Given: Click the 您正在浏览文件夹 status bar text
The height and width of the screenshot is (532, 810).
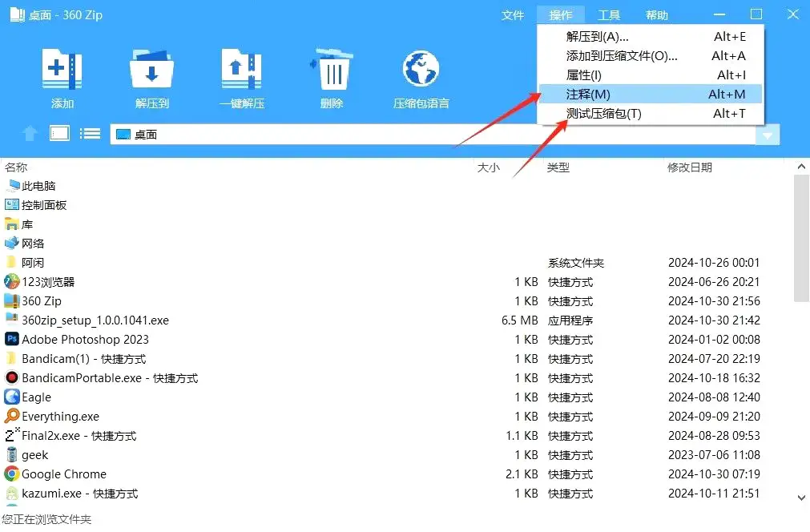Looking at the screenshot, I should (46, 519).
